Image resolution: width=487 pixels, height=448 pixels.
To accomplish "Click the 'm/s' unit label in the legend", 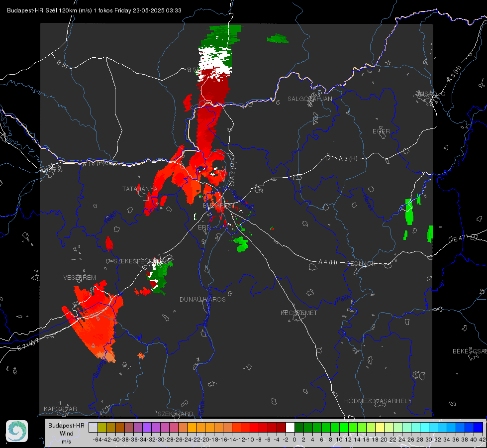I will click(x=67, y=442).
